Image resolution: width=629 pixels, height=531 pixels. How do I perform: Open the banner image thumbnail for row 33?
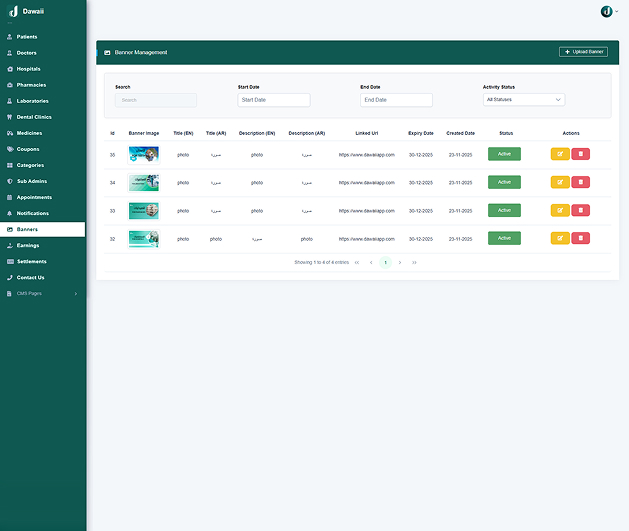tap(144, 210)
